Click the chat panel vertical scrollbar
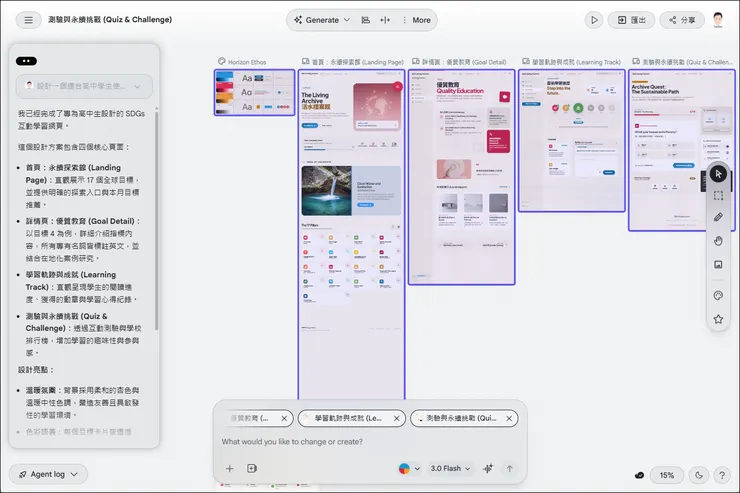740x493 pixels. pyautogui.click(x=156, y=219)
